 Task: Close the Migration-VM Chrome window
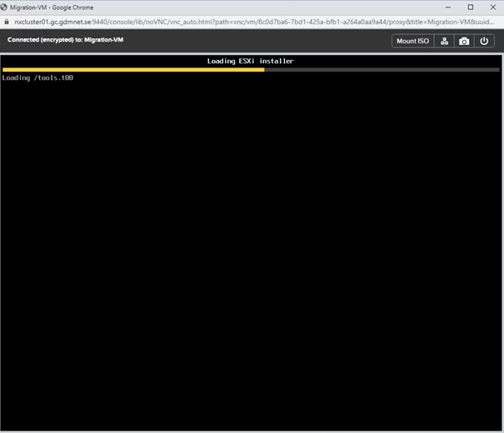click(x=492, y=7)
